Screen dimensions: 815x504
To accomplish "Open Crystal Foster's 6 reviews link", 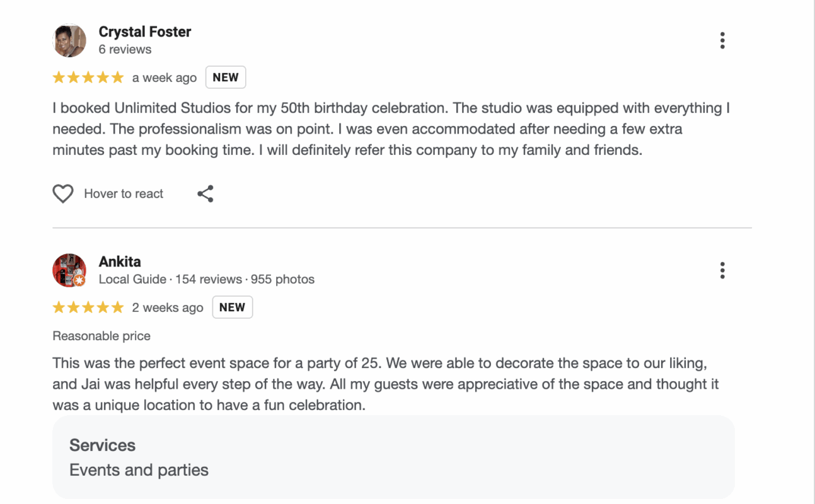I will pos(125,49).
